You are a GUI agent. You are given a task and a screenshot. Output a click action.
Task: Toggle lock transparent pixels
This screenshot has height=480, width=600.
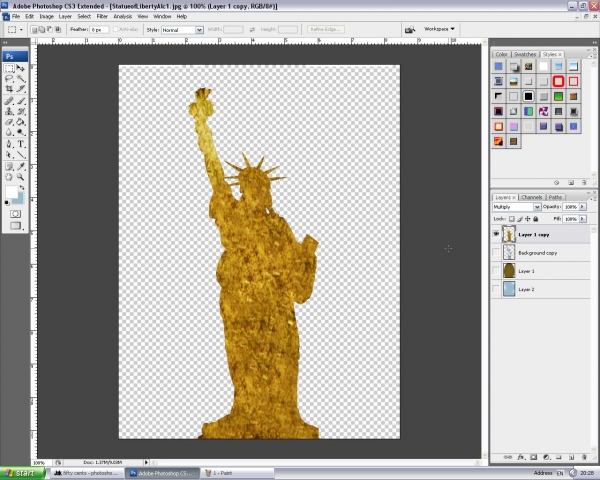[x=512, y=219]
